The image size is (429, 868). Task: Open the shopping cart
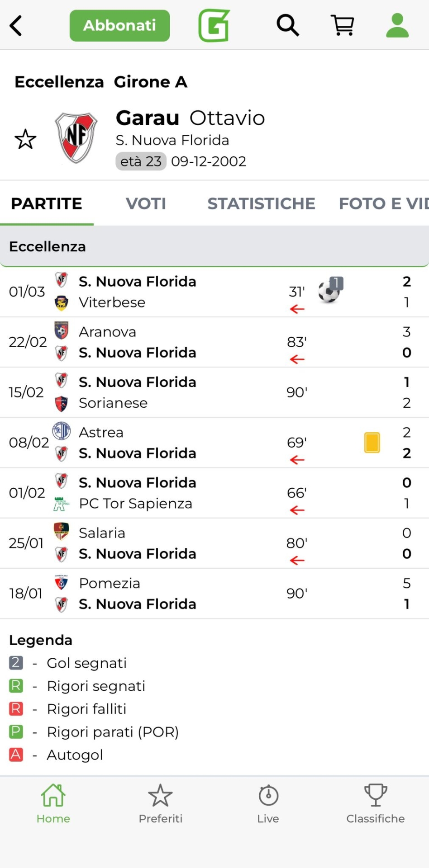pos(343,25)
